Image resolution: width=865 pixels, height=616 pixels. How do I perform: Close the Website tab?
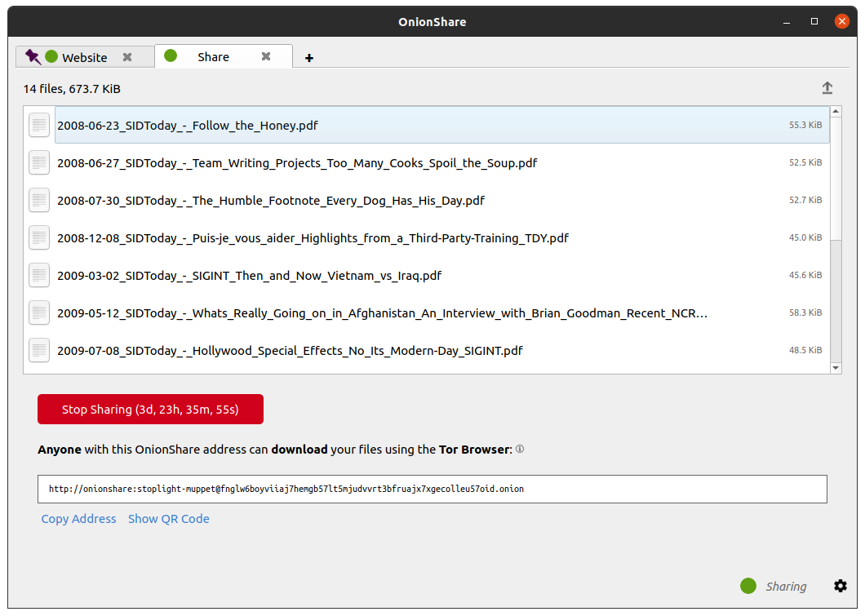tap(127, 57)
